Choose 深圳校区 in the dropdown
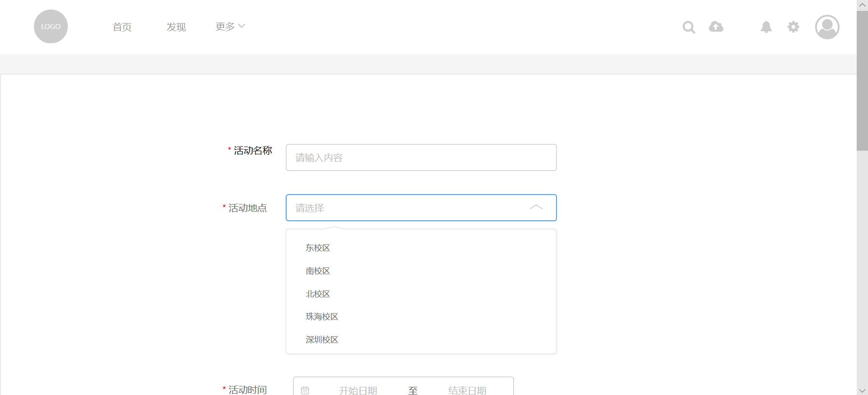This screenshot has height=395, width=868. (322, 340)
